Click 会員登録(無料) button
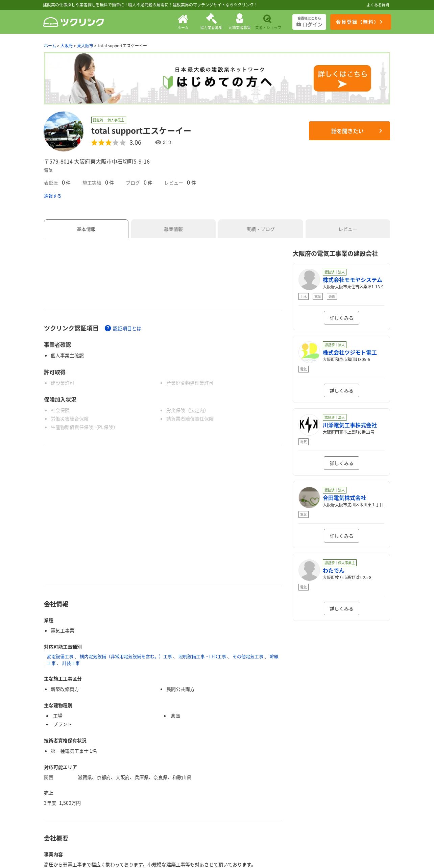This screenshot has width=434, height=868. (x=360, y=22)
